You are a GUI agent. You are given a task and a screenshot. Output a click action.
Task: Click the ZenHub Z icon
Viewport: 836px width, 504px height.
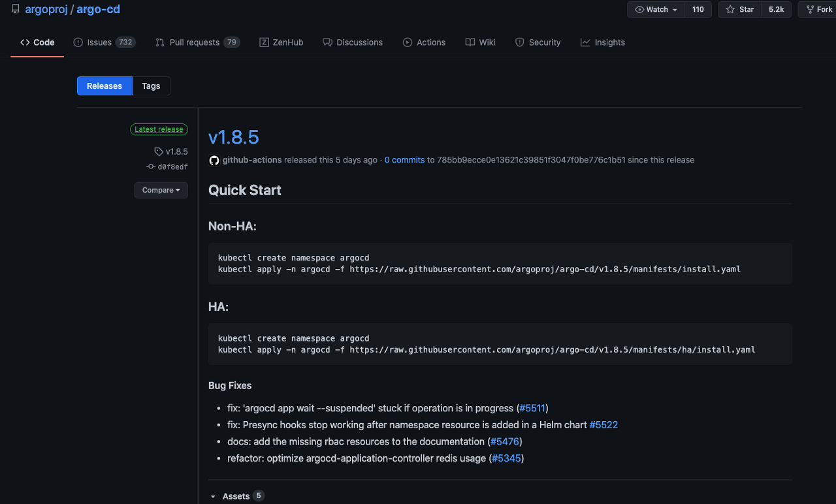tap(264, 42)
